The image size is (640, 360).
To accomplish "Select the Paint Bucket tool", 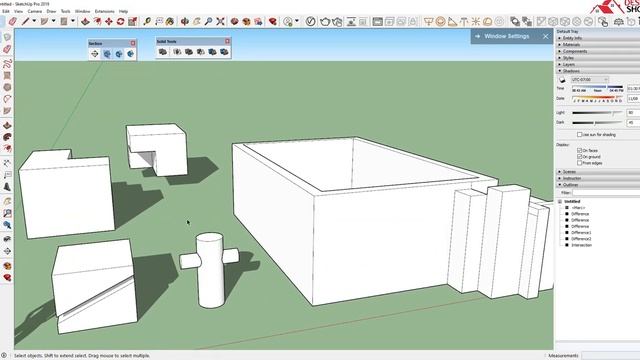I will [170, 21].
